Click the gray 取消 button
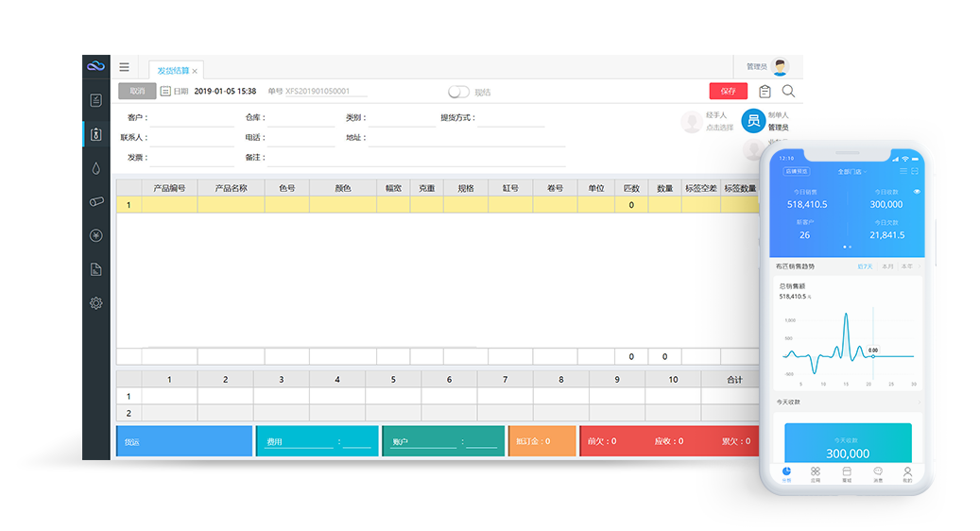 [137, 92]
